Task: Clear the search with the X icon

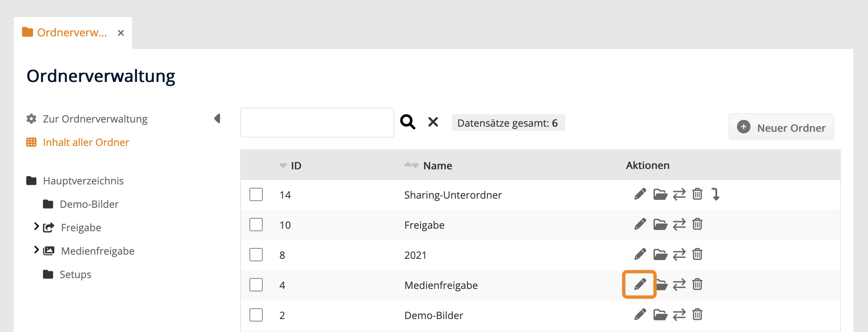Action: [x=433, y=122]
